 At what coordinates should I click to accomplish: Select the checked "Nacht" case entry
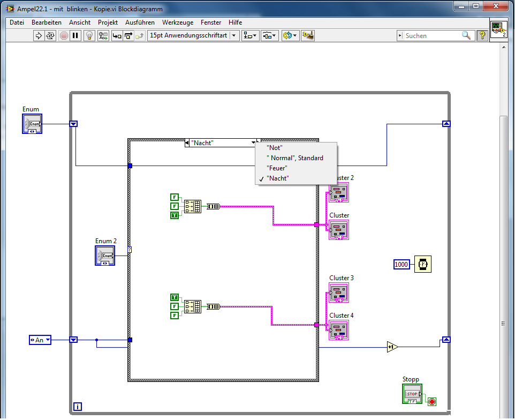pyautogui.click(x=296, y=178)
